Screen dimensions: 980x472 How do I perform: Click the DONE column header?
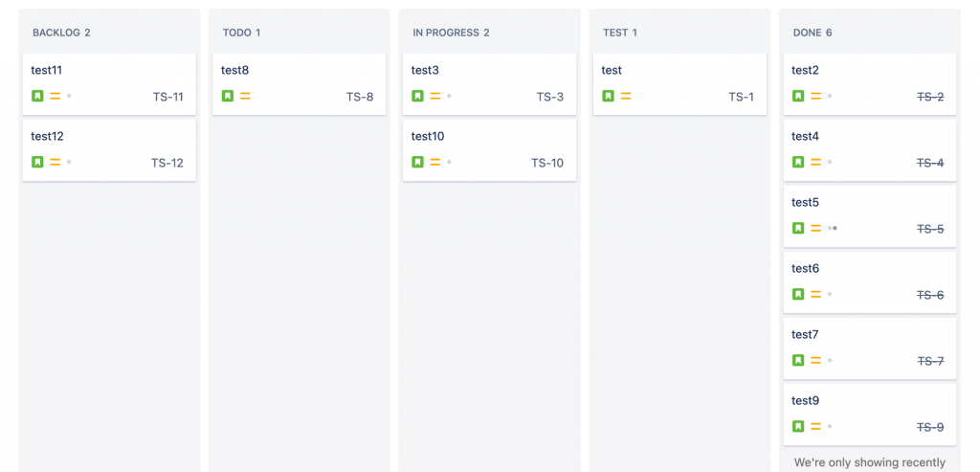click(813, 33)
